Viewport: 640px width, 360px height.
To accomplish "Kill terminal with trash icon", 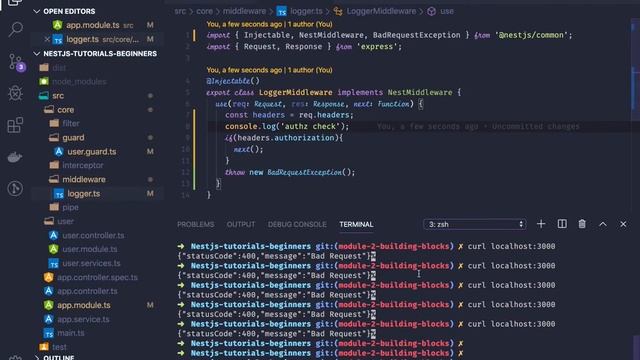I will [x=582, y=224].
